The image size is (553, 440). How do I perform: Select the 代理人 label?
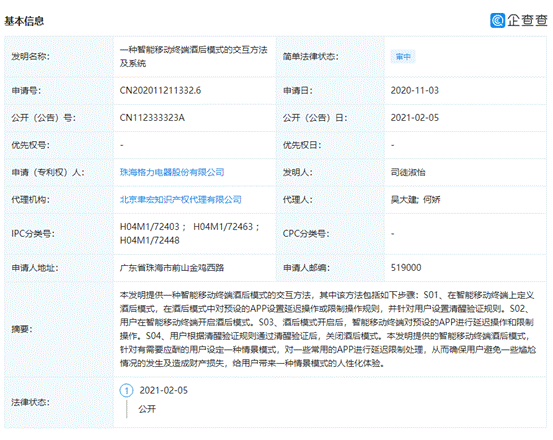click(298, 200)
